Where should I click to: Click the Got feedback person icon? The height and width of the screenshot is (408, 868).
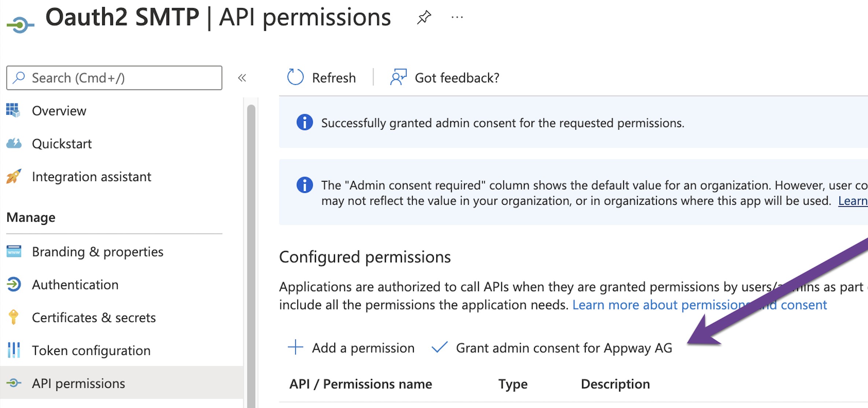398,77
